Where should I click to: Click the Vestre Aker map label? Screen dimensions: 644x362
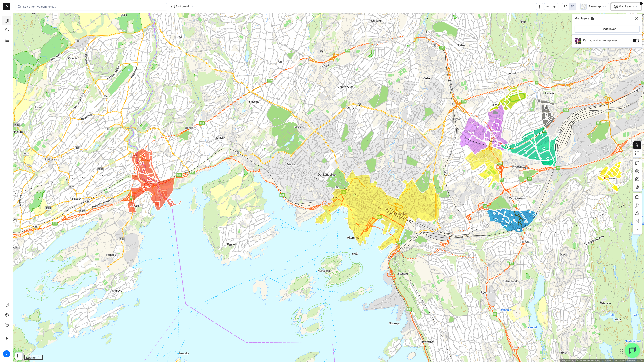(x=345, y=87)
